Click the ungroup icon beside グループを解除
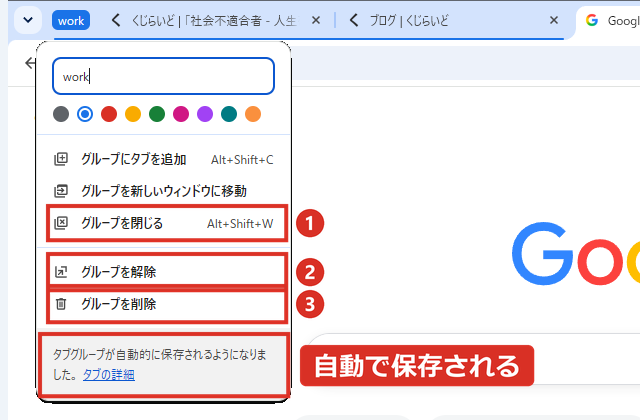640x420 pixels. pyautogui.click(x=61, y=271)
